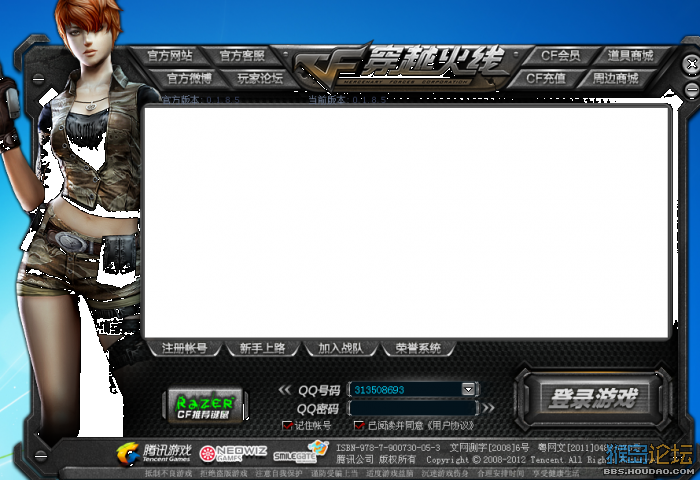Click the CF 穿越火线 title logo

(x=400, y=66)
